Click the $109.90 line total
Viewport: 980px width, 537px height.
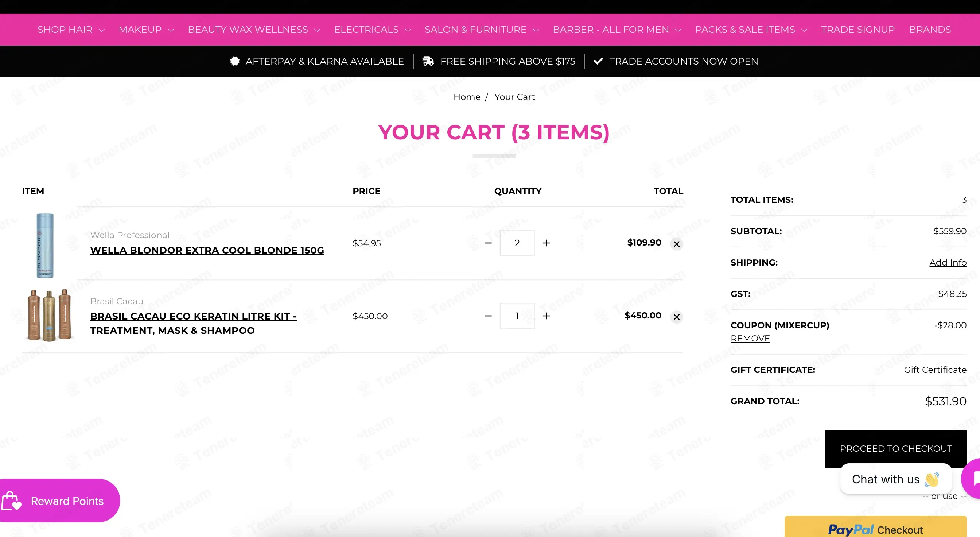[x=644, y=243]
